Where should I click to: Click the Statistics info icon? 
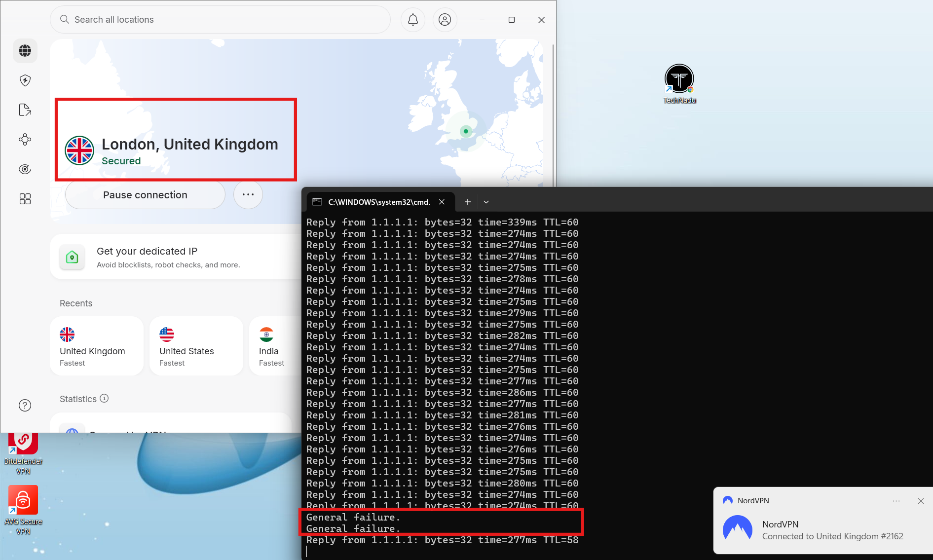coord(104,399)
